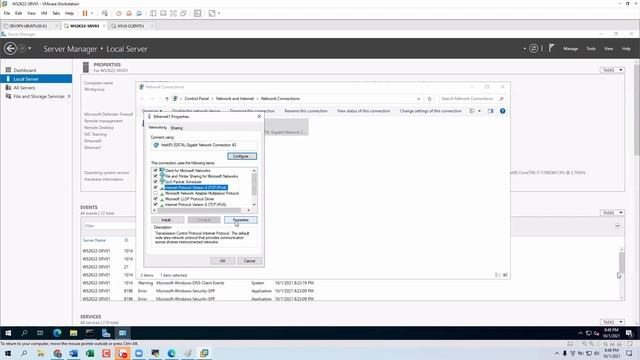Take a VM snapshot via clock icon
Image resolution: width=640 pixels, height=360 pixels.
tap(119, 13)
